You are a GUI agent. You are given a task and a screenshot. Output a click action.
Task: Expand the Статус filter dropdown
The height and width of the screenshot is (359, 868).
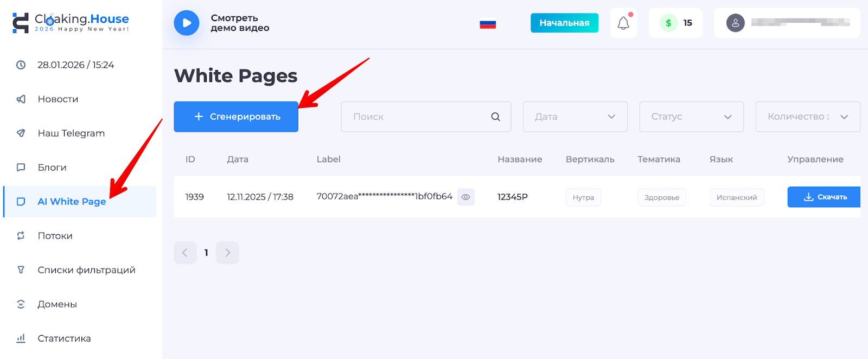point(692,117)
